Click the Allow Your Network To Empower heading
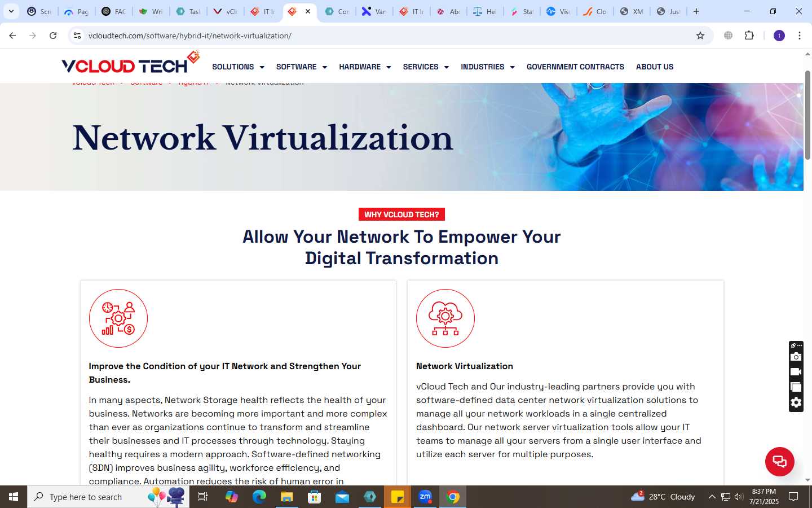Image resolution: width=812 pixels, height=508 pixels. (x=401, y=247)
